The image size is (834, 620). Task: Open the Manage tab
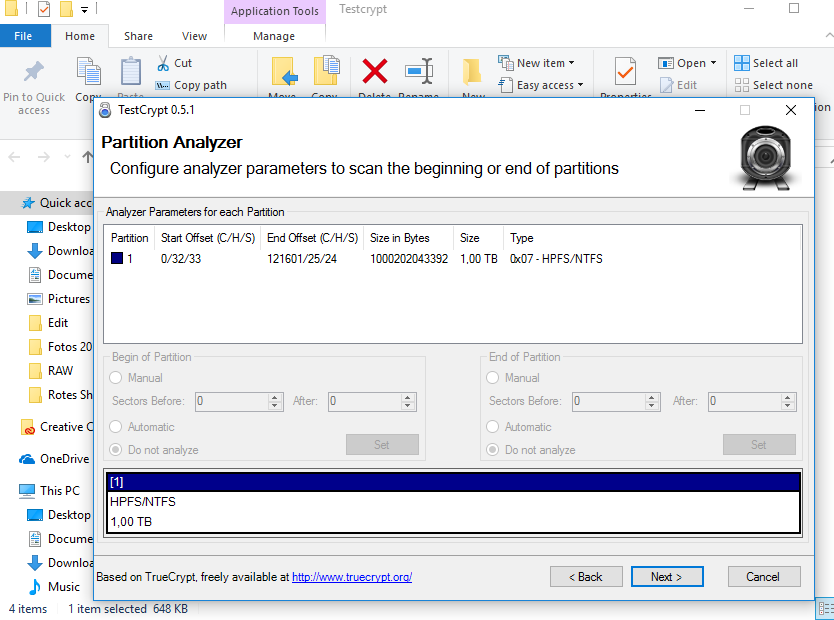274,36
